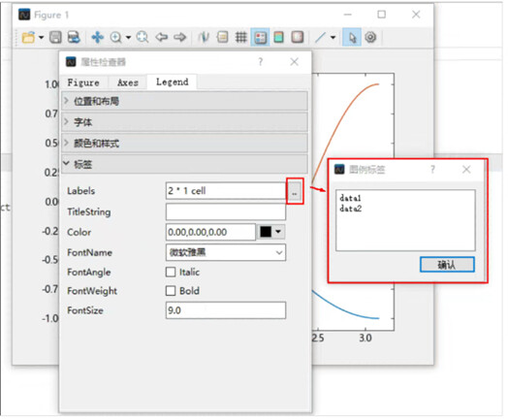The image size is (508, 420).
Task: Toggle the grid icon in the toolbar
Action: click(x=241, y=37)
